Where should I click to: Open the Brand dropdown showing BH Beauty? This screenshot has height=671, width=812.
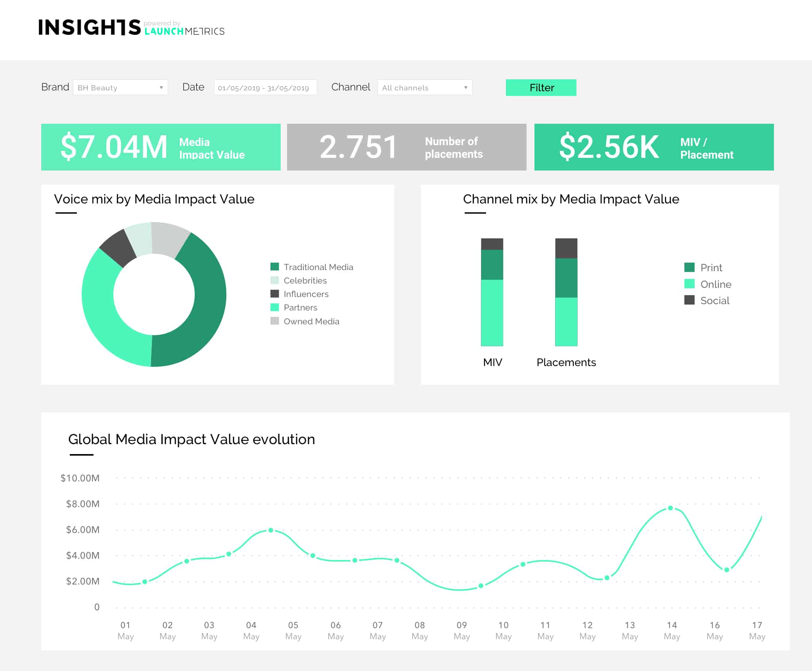coord(120,87)
